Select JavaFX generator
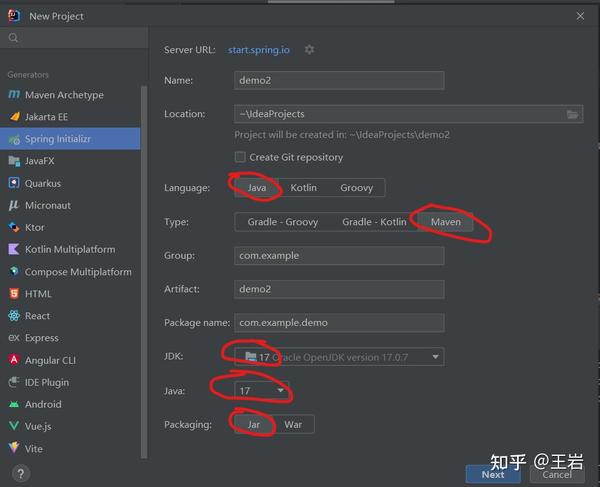The width and height of the screenshot is (600, 487). click(x=70, y=161)
